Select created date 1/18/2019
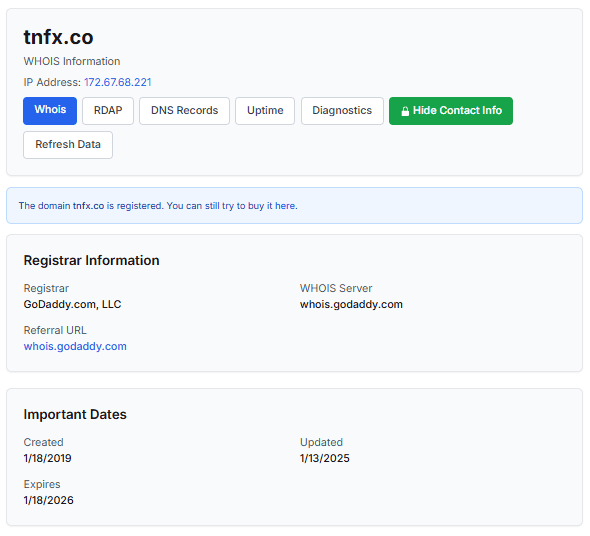The width and height of the screenshot is (590, 536). tap(47, 458)
